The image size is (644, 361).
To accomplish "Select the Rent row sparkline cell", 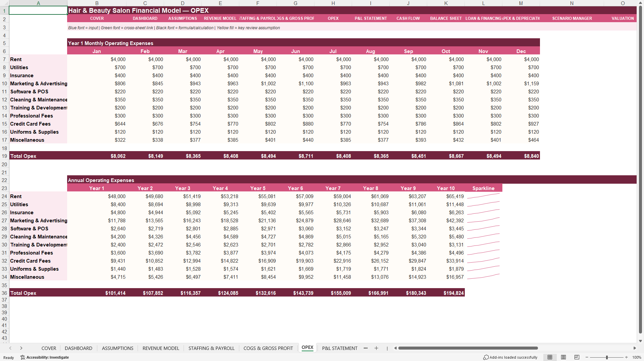I will coord(483,196).
